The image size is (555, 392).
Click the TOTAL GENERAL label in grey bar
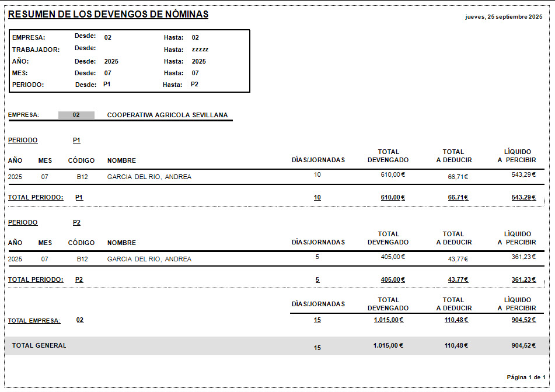pyautogui.click(x=39, y=345)
